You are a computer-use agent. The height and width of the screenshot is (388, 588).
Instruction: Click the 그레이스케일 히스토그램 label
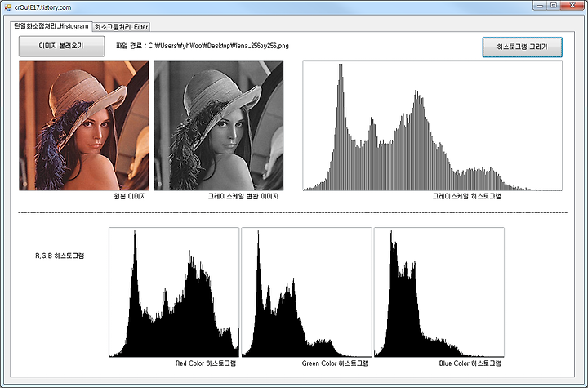pos(466,196)
